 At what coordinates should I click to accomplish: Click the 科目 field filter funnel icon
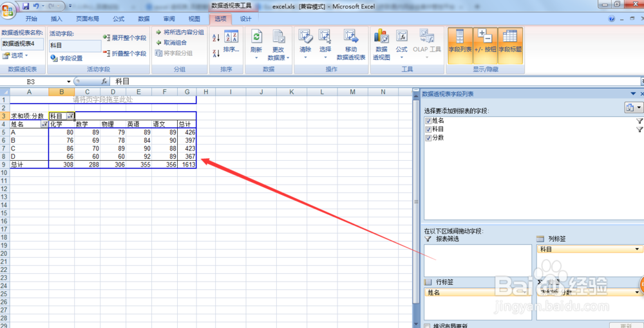(639, 129)
